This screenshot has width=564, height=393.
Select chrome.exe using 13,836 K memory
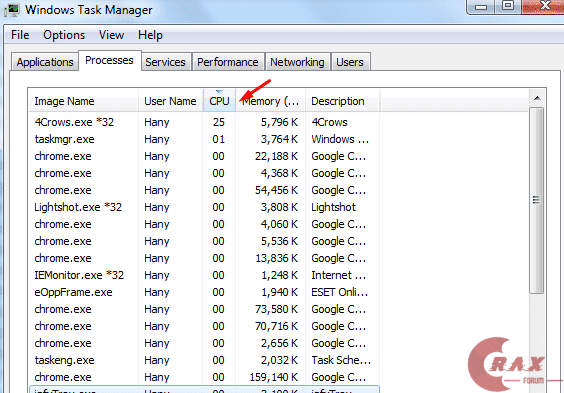point(204,258)
